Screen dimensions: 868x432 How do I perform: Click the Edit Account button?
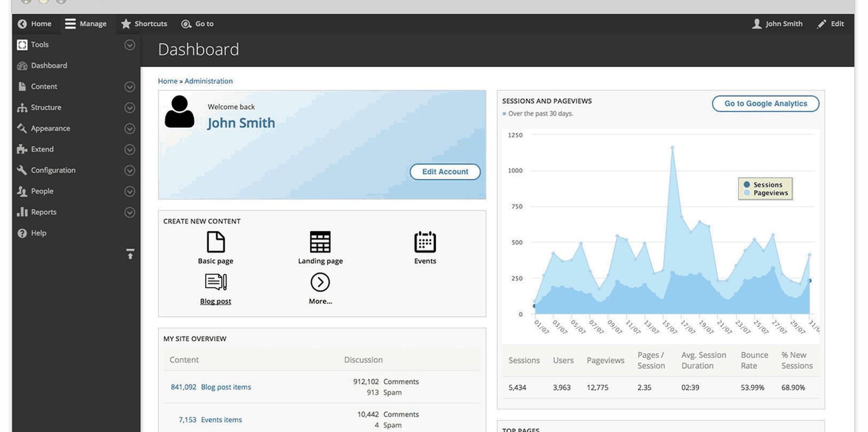point(445,172)
